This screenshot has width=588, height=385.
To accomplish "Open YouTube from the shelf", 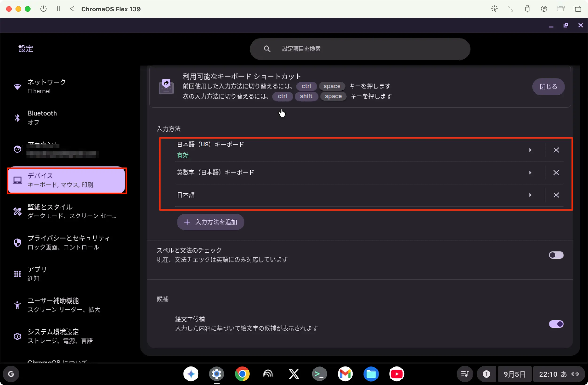I will click(396, 374).
